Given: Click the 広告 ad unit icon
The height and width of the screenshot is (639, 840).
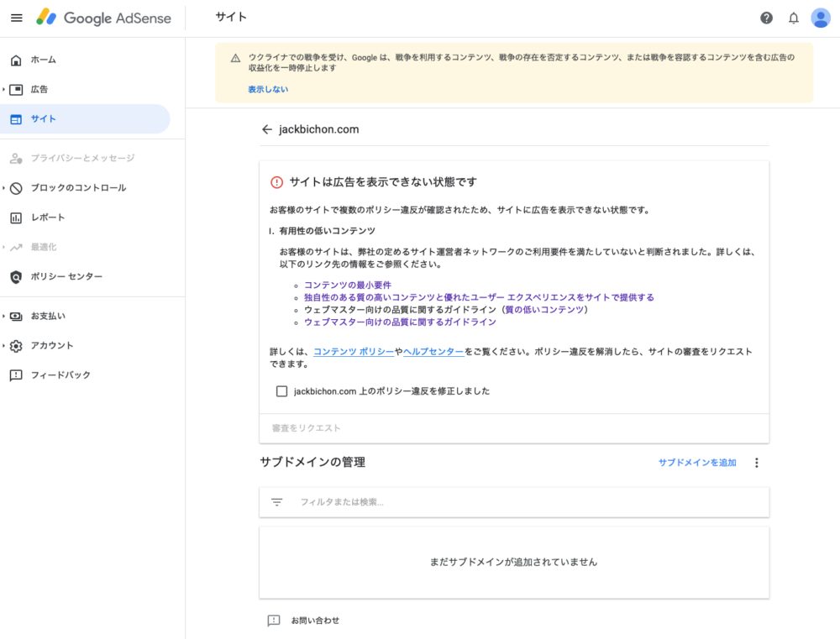Looking at the screenshot, I should pyautogui.click(x=16, y=90).
